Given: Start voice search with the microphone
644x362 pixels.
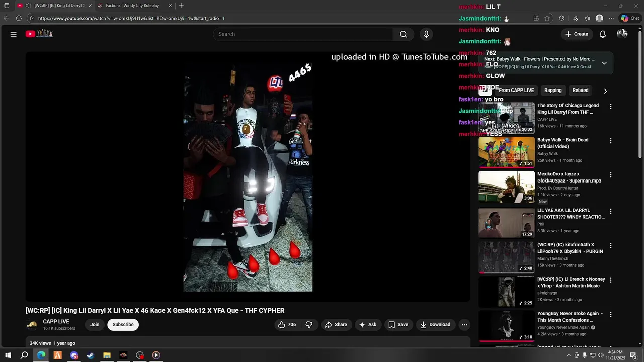Looking at the screenshot, I should click(426, 34).
